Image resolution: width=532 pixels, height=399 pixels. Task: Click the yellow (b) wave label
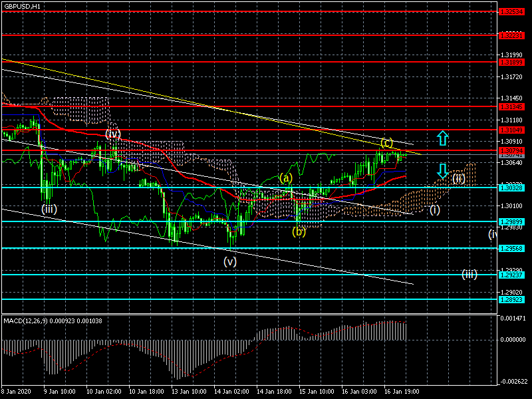pos(299,231)
